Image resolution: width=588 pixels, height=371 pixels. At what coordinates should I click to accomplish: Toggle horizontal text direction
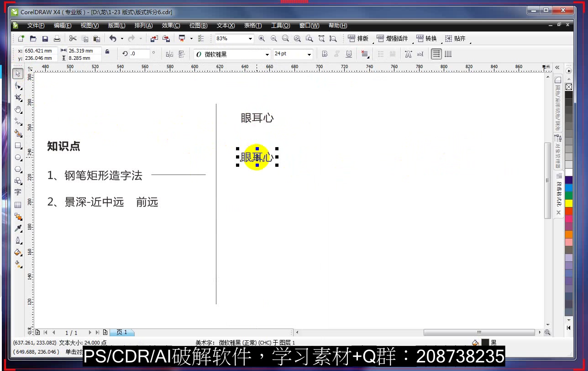(436, 54)
